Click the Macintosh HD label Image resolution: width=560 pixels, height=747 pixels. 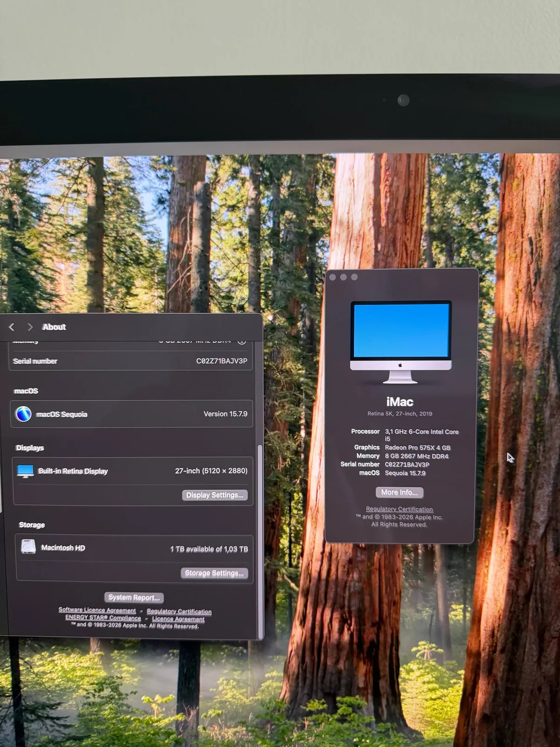(x=63, y=548)
